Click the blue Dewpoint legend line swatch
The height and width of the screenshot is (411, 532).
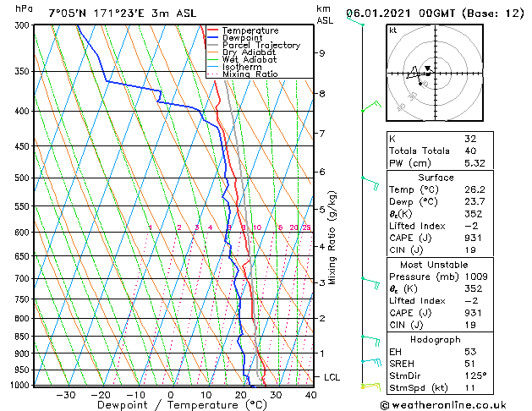212,37
